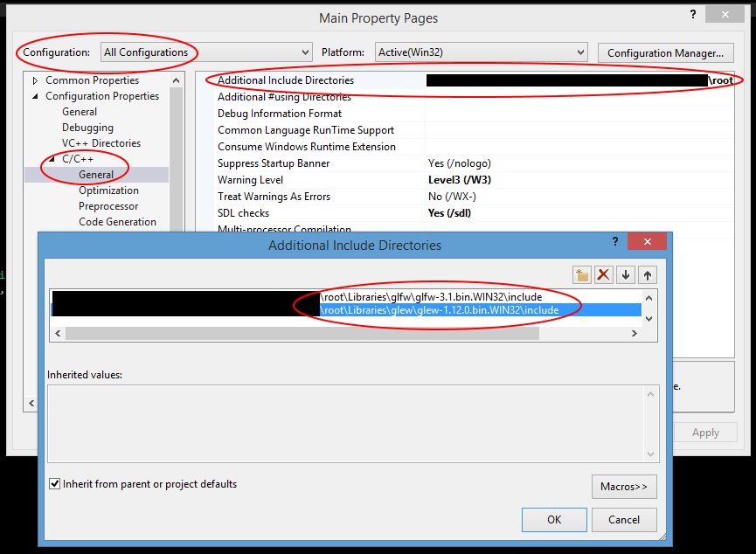Select Suppress Startup Banner property
Screen dimensions: 756x554
click(274, 163)
